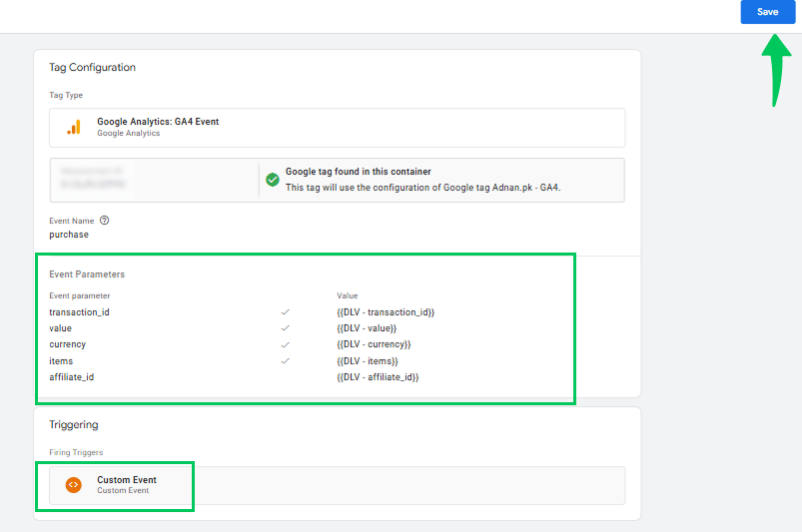Click the orange Custom Event trigger icon
This screenshot has height=532, width=802.
click(x=73, y=485)
